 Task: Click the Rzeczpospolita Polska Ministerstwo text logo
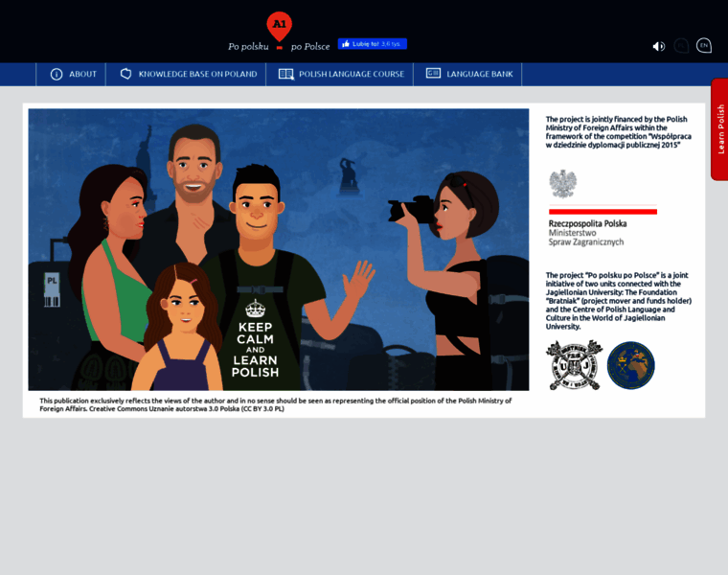[x=586, y=232]
